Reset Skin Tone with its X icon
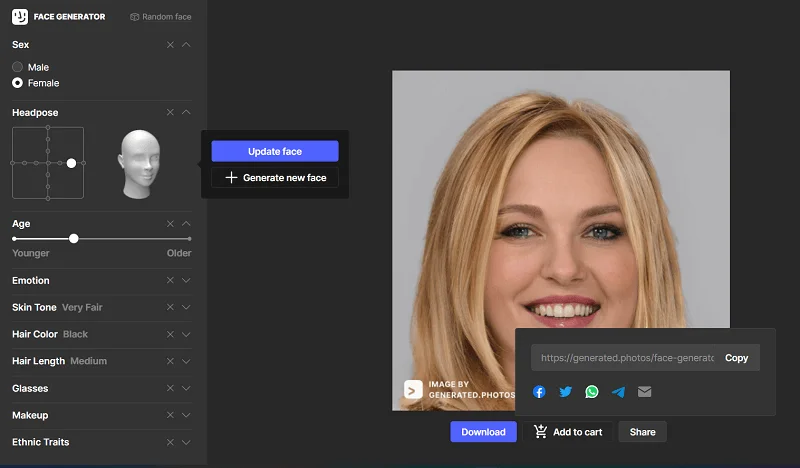The image size is (800, 468). 170,307
